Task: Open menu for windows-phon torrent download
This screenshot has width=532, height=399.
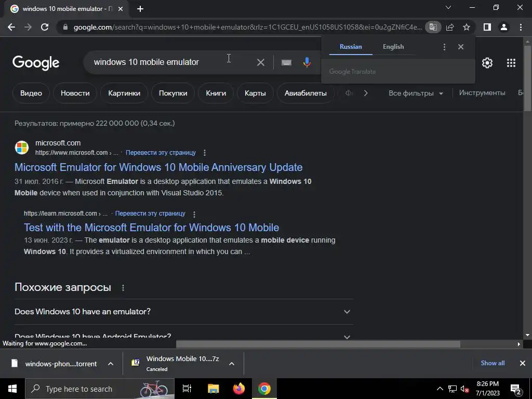Action: [x=111, y=364]
